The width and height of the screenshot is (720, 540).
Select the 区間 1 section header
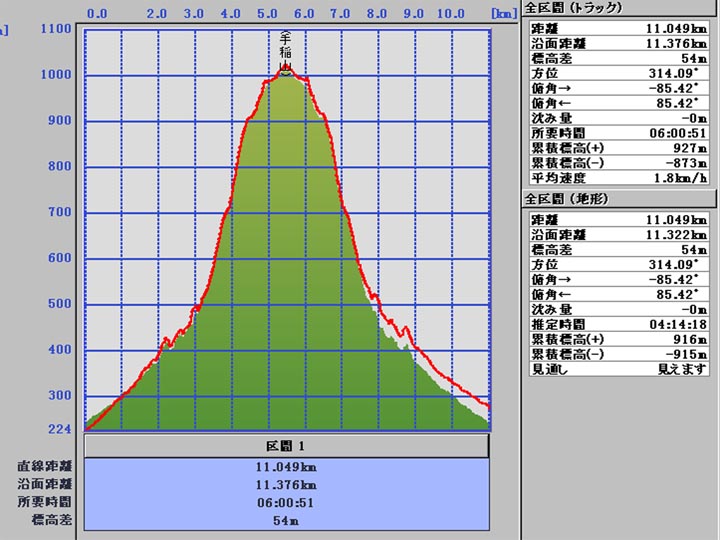coord(287,445)
